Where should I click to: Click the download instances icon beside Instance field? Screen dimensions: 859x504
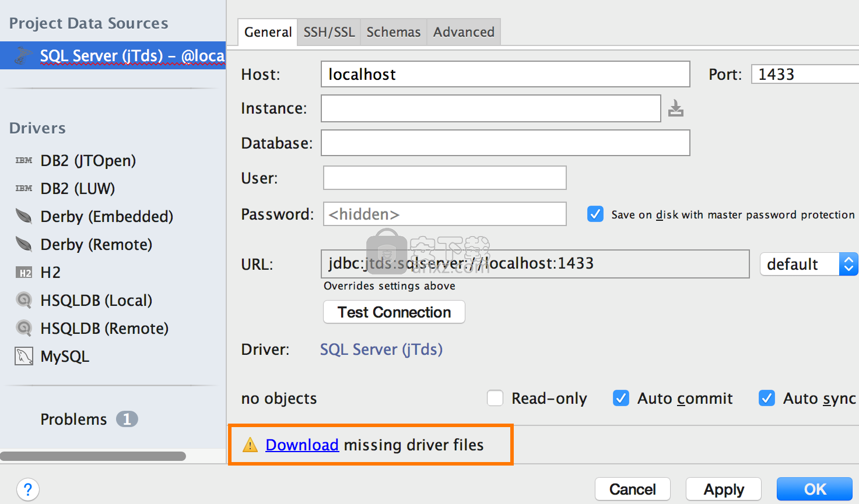676,108
